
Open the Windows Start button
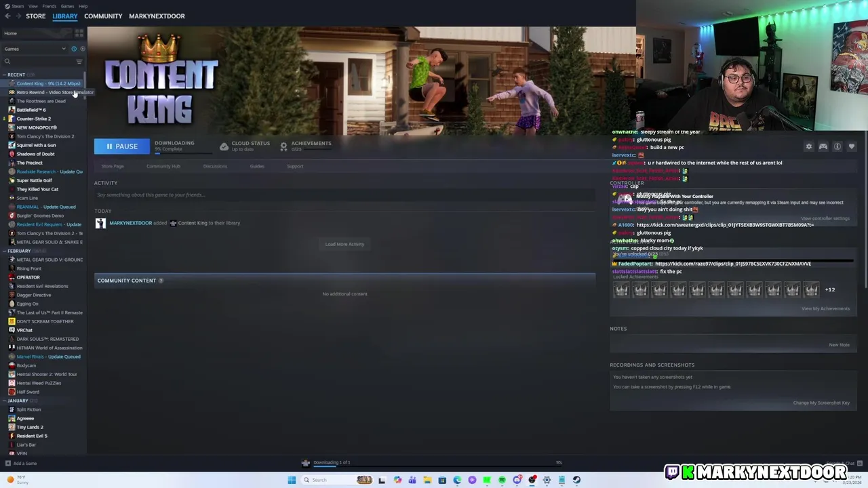tap(292, 480)
